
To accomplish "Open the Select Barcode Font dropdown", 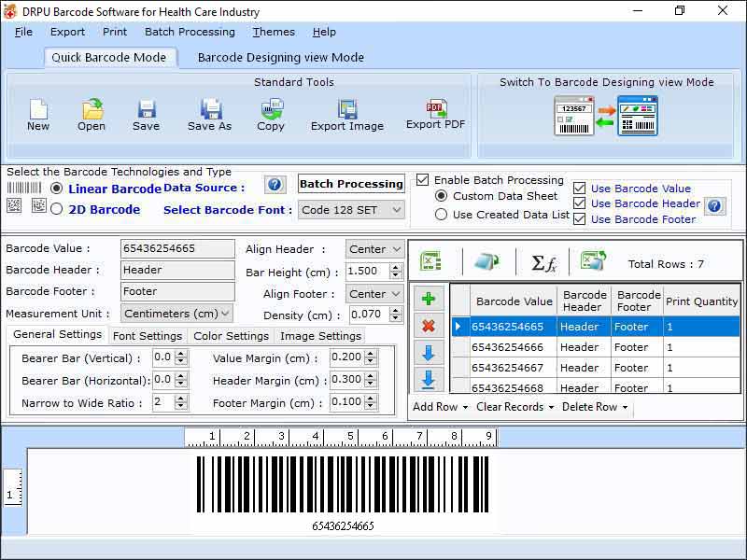I will click(351, 210).
